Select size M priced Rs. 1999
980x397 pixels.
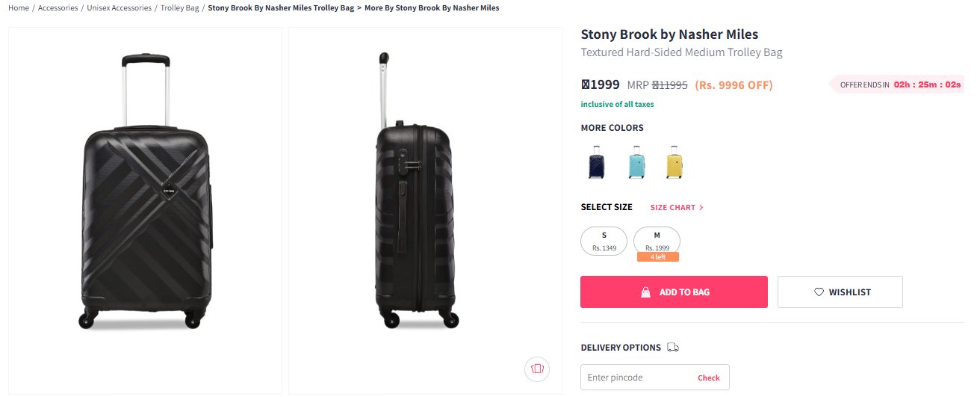[657, 241]
